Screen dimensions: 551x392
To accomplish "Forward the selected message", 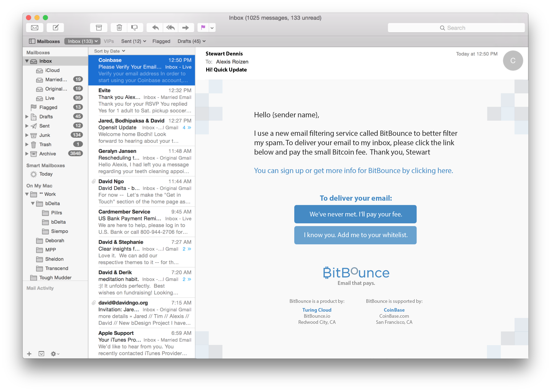I will [x=186, y=28].
